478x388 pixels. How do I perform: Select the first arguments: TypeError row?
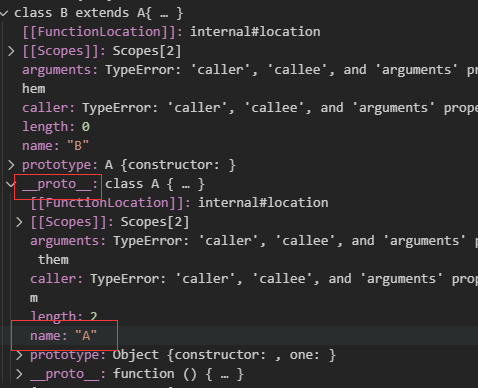pos(239,79)
